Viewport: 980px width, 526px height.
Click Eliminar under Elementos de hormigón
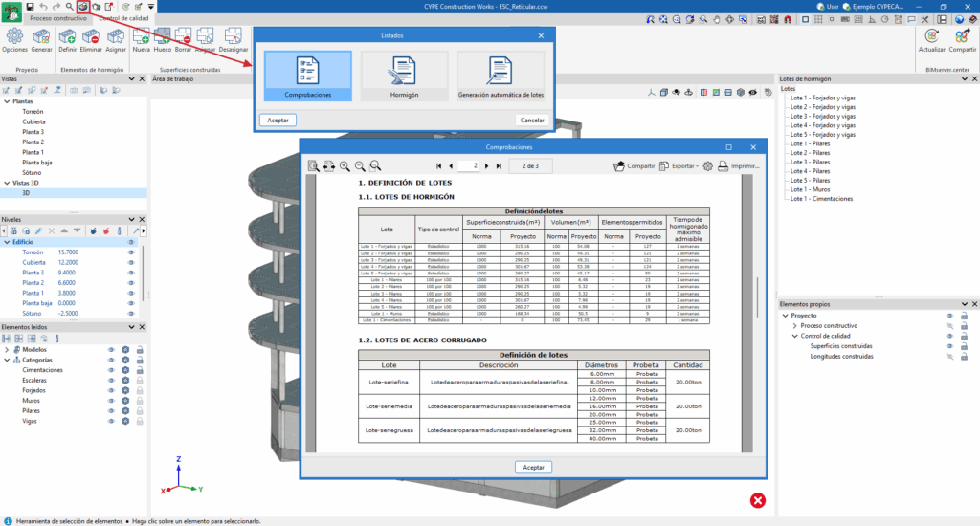pyautogui.click(x=91, y=40)
